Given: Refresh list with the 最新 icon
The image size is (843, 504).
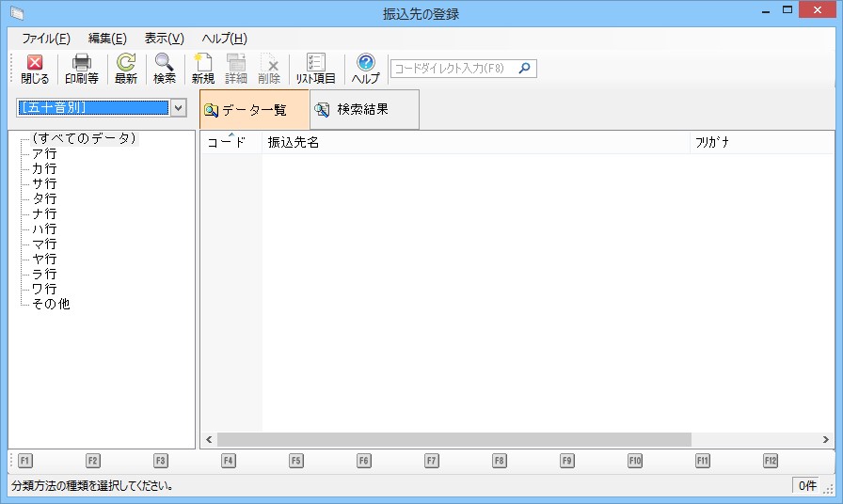Looking at the screenshot, I should [x=126, y=70].
